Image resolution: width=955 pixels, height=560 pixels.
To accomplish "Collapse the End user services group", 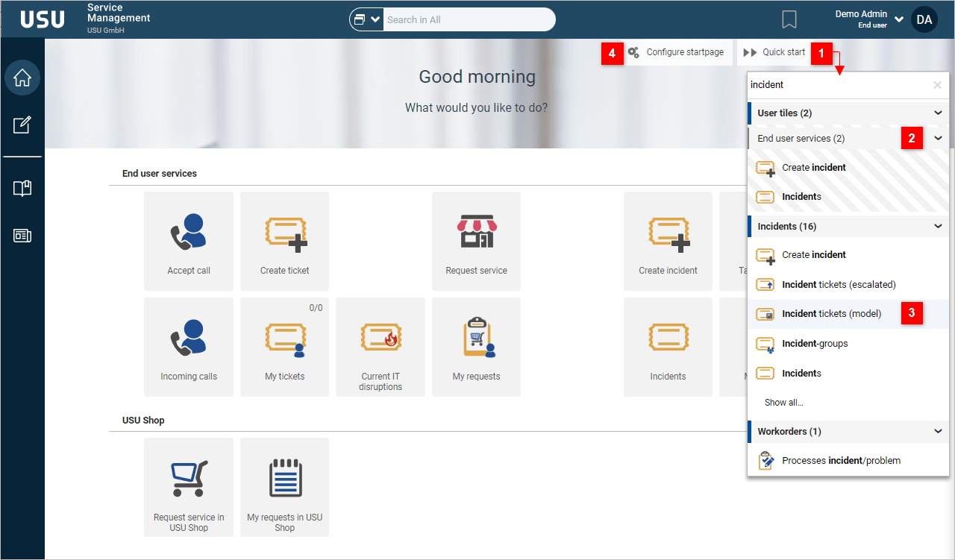I will [x=938, y=139].
